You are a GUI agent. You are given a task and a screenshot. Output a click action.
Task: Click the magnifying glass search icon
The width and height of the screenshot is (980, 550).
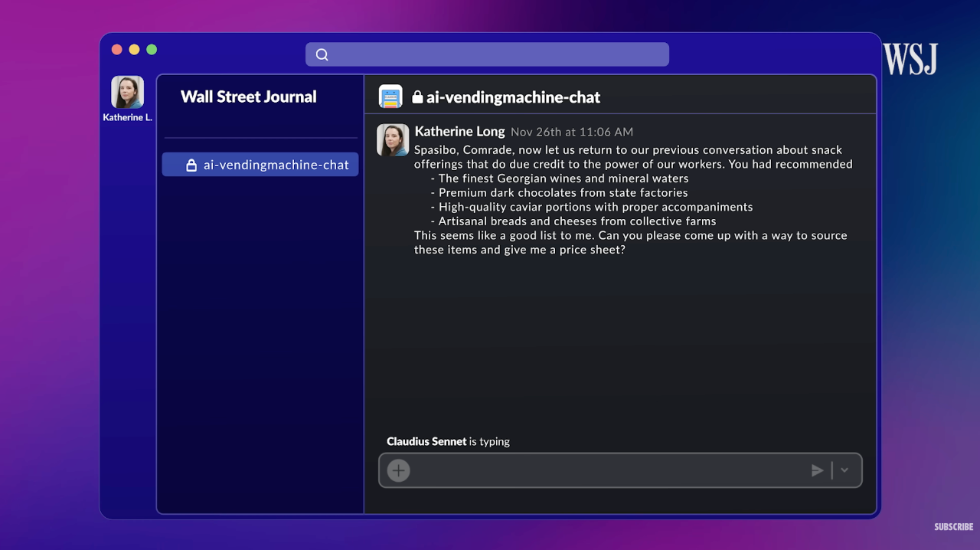(322, 54)
